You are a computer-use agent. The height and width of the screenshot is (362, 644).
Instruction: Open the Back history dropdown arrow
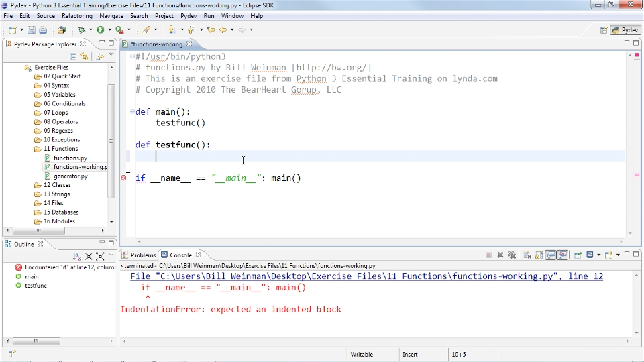[x=232, y=29]
